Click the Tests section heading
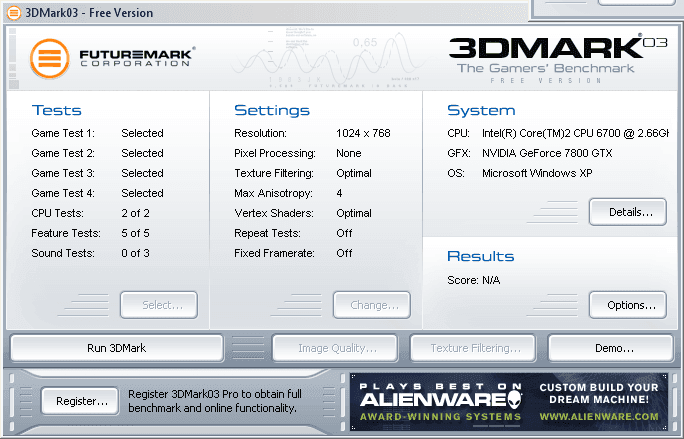684x439 pixels. [x=57, y=110]
